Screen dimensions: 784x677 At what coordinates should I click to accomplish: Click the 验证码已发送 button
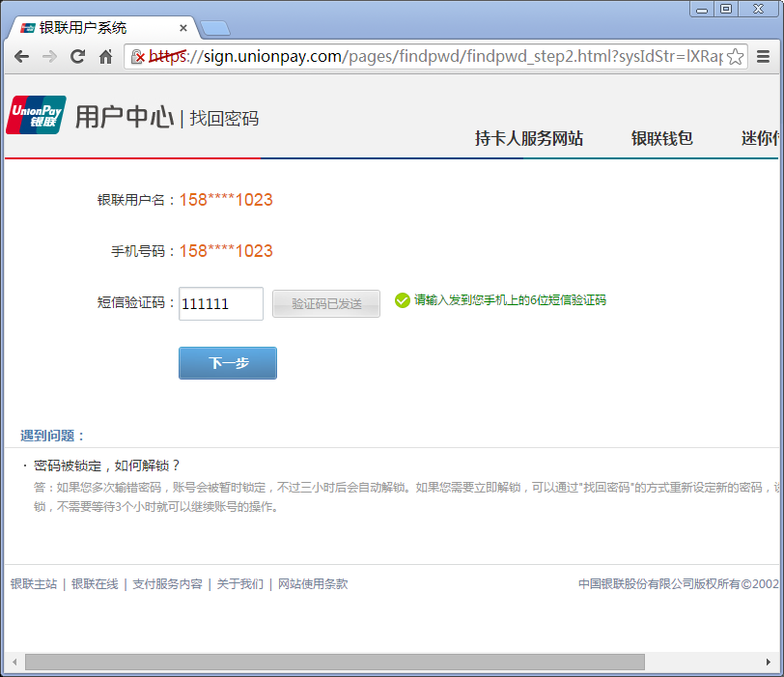coord(326,303)
